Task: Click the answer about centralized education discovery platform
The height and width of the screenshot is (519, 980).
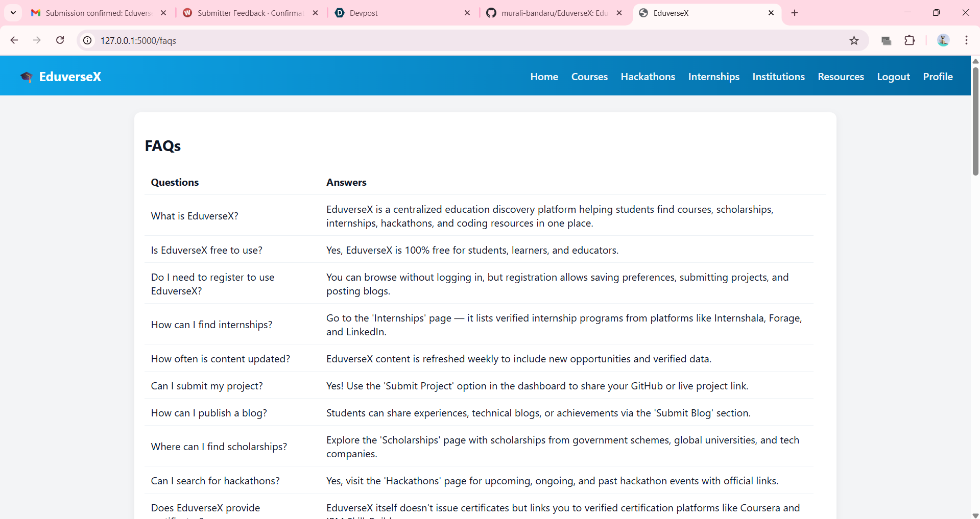Action: (550, 216)
